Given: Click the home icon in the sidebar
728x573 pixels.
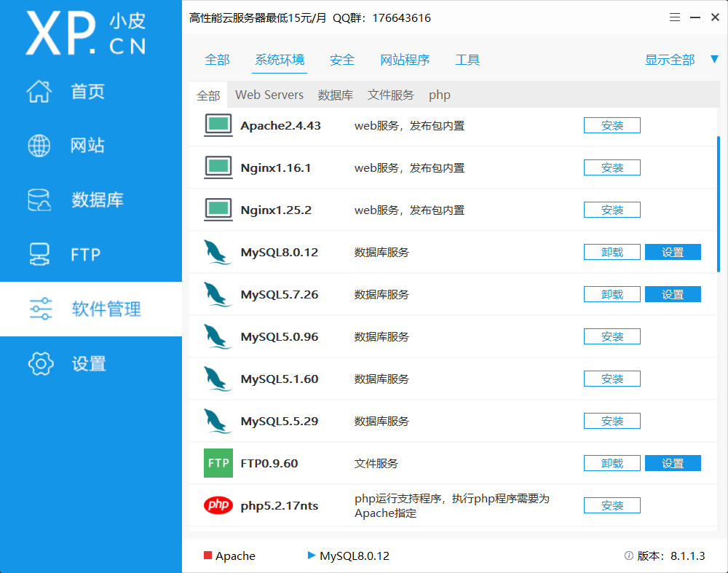Looking at the screenshot, I should tap(39, 91).
